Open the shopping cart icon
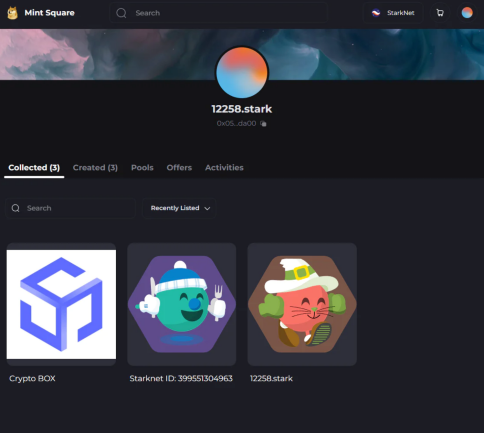The width and height of the screenshot is (484, 433). coord(440,13)
